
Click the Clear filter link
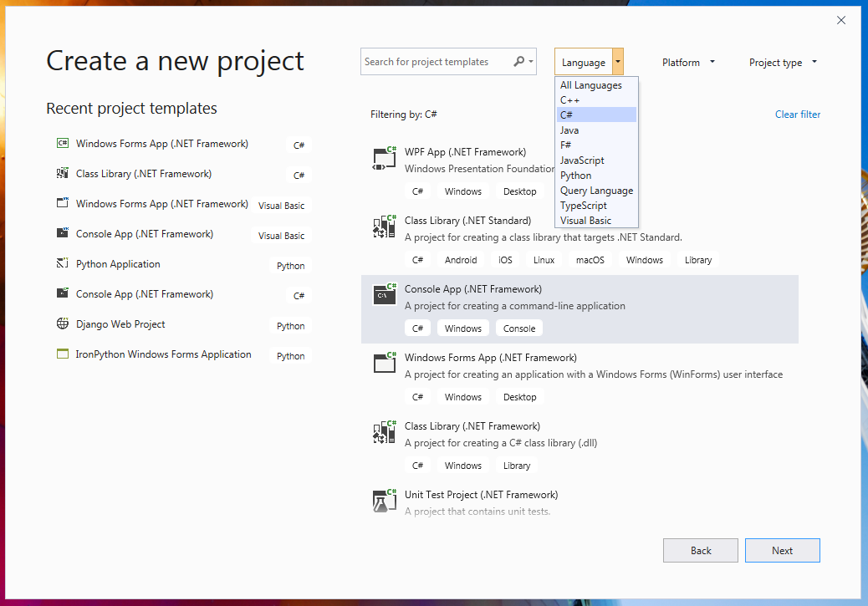point(797,114)
